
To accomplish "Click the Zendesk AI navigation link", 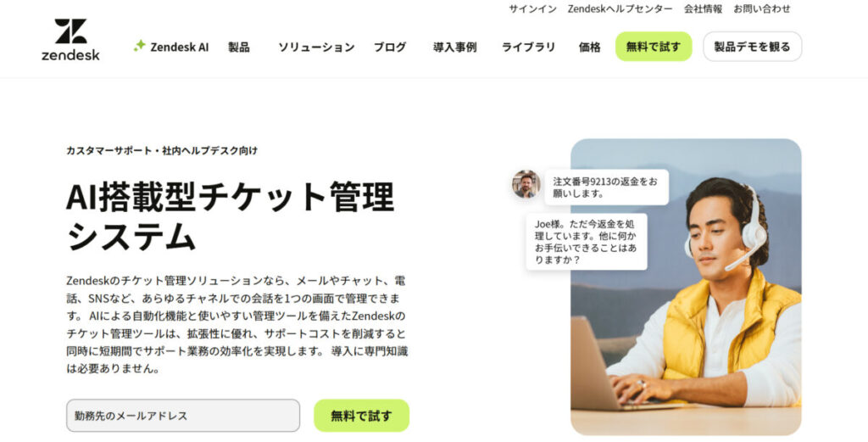I will point(180,47).
